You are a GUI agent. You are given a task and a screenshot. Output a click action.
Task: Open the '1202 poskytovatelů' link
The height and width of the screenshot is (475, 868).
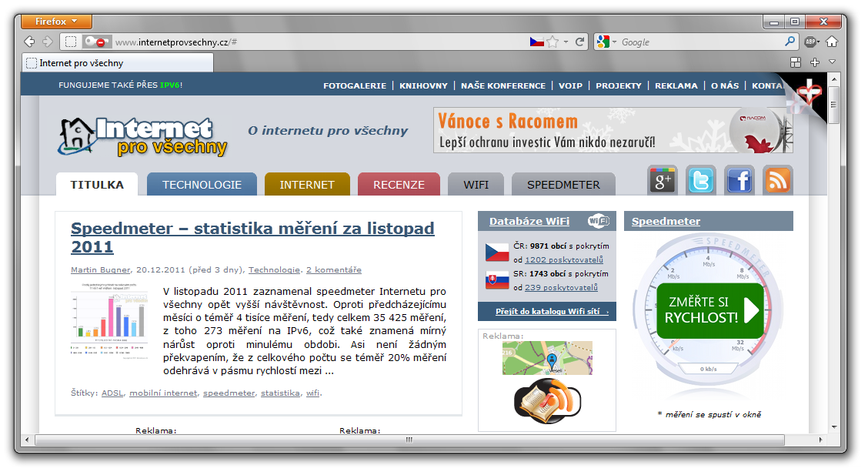[x=564, y=260]
